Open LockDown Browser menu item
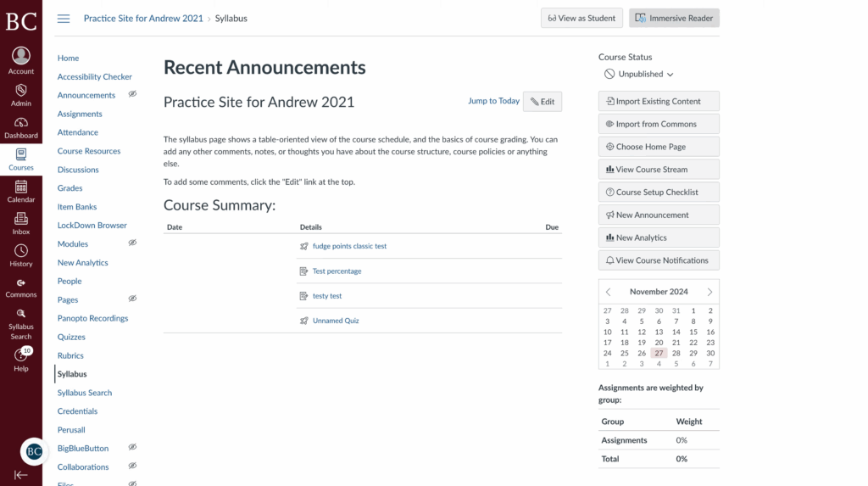 pos(92,225)
